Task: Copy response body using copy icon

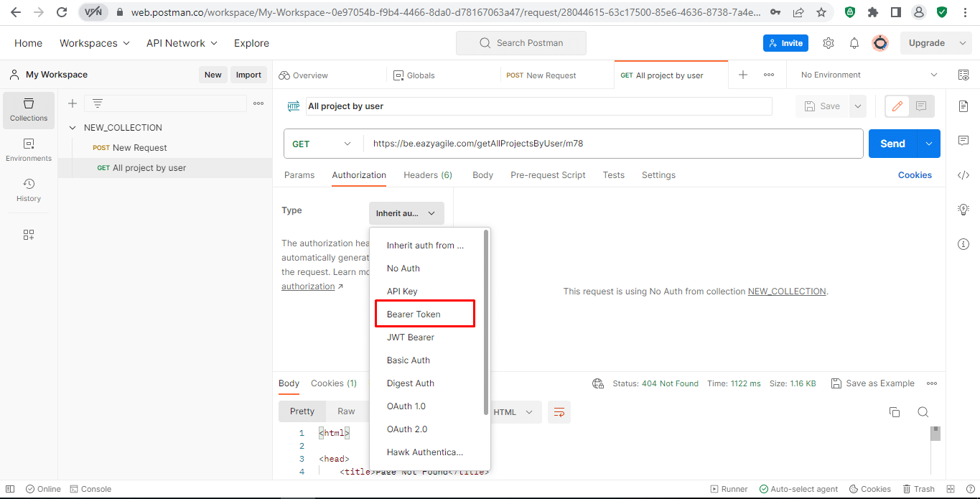Action: pyautogui.click(x=895, y=411)
